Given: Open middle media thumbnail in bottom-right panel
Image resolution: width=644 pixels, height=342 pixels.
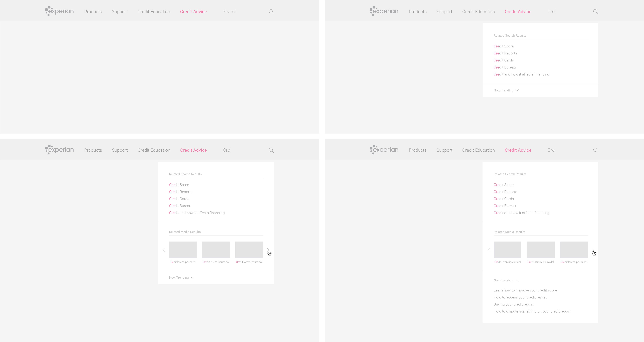Looking at the screenshot, I should point(541,250).
